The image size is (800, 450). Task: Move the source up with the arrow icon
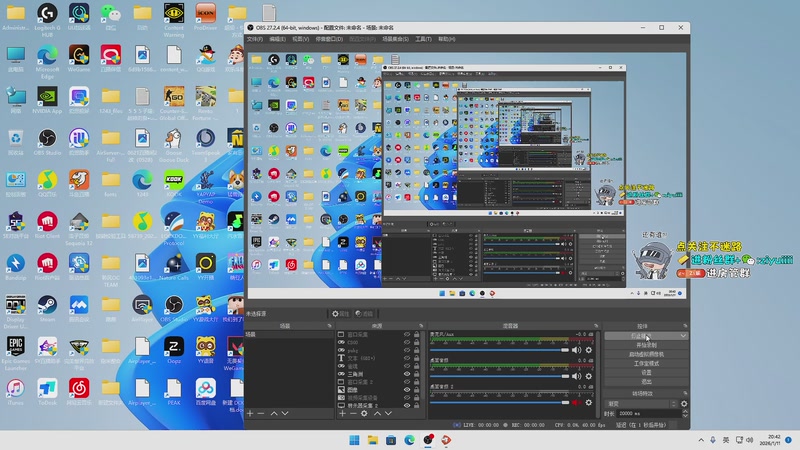378,413
